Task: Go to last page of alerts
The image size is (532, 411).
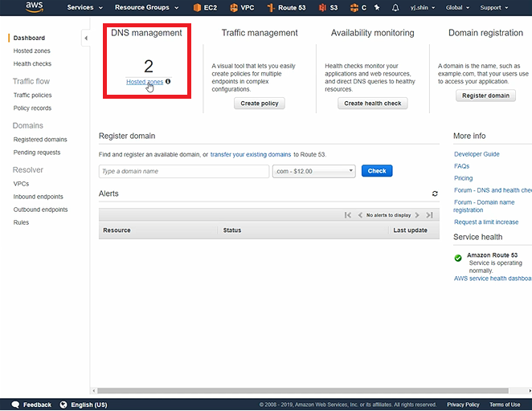Action: click(429, 215)
